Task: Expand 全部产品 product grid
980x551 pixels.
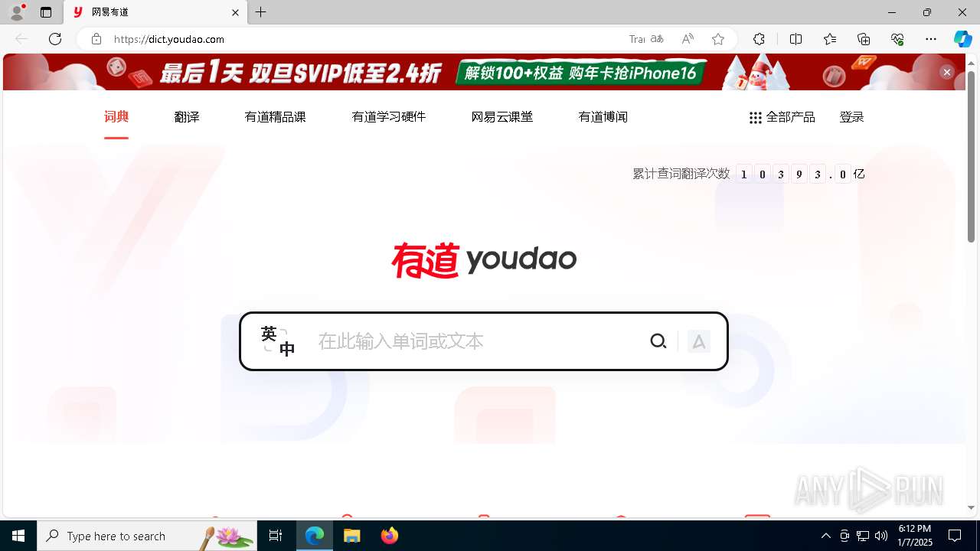Action: click(782, 117)
